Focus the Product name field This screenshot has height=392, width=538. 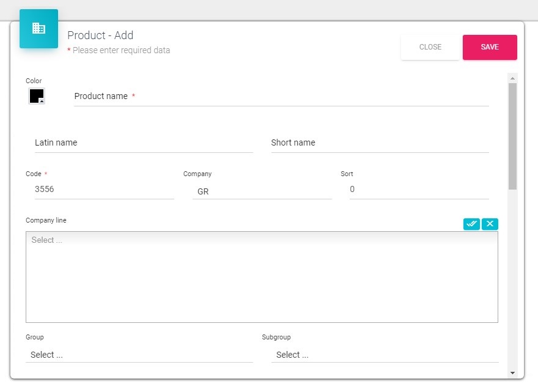[x=281, y=97]
